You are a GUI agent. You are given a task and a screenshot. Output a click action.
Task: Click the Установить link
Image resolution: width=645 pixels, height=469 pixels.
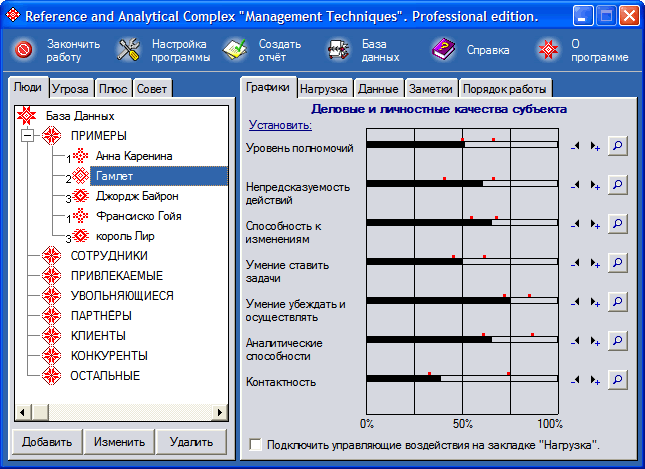coord(280,125)
